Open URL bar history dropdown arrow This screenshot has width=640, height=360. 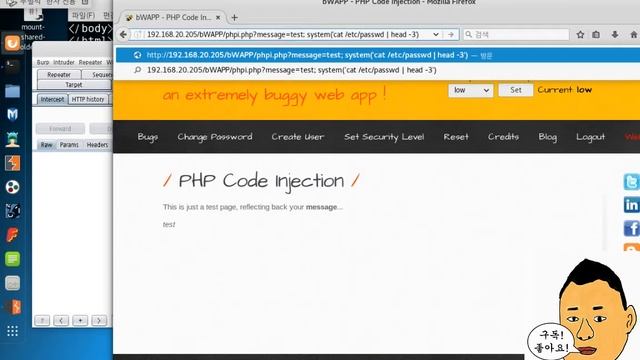[436, 35]
